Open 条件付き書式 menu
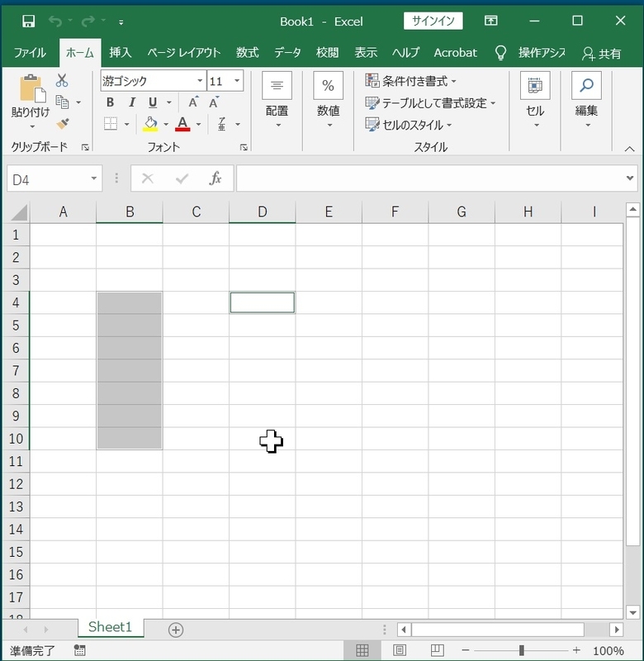 410,80
